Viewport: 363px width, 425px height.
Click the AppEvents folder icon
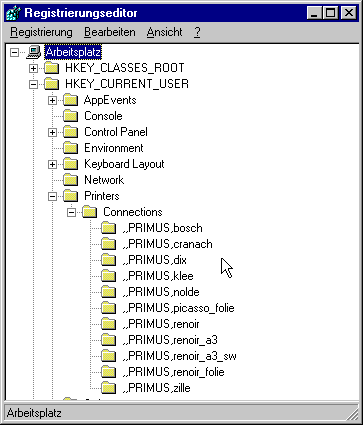tap(71, 100)
